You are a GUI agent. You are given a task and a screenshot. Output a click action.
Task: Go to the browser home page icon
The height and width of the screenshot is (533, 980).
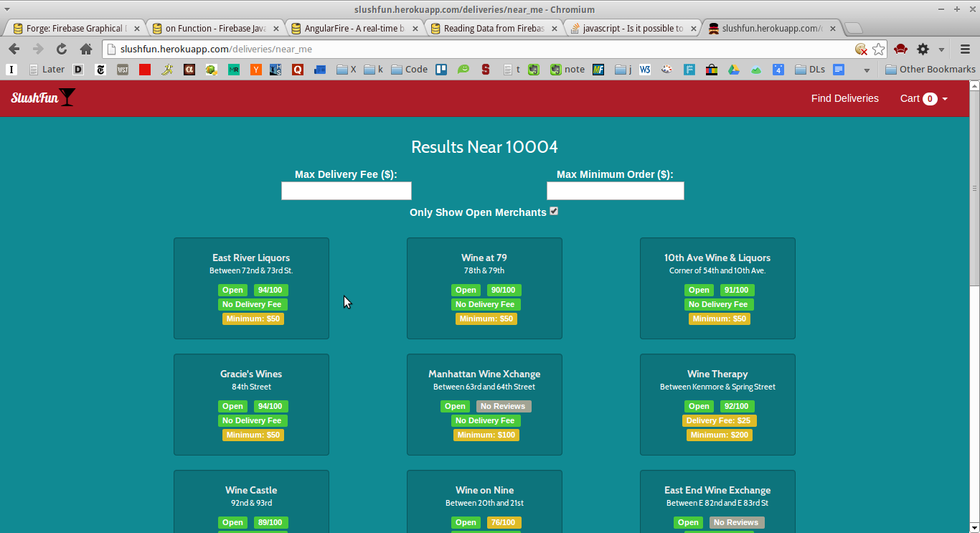86,49
